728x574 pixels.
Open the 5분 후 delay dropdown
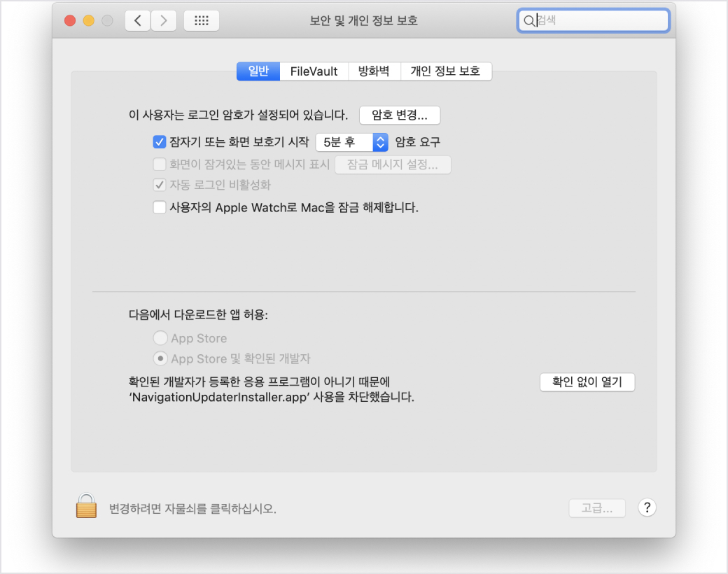tap(352, 142)
